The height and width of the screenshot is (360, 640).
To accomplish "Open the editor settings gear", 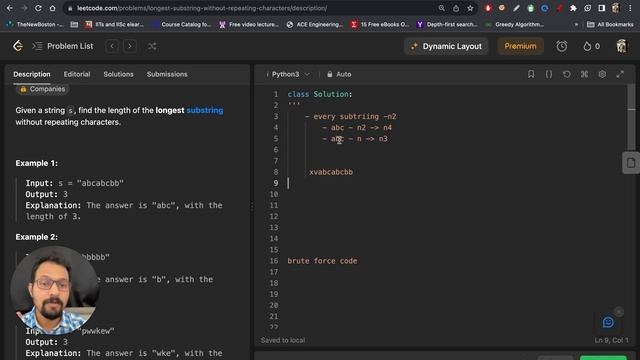I will click(x=602, y=74).
